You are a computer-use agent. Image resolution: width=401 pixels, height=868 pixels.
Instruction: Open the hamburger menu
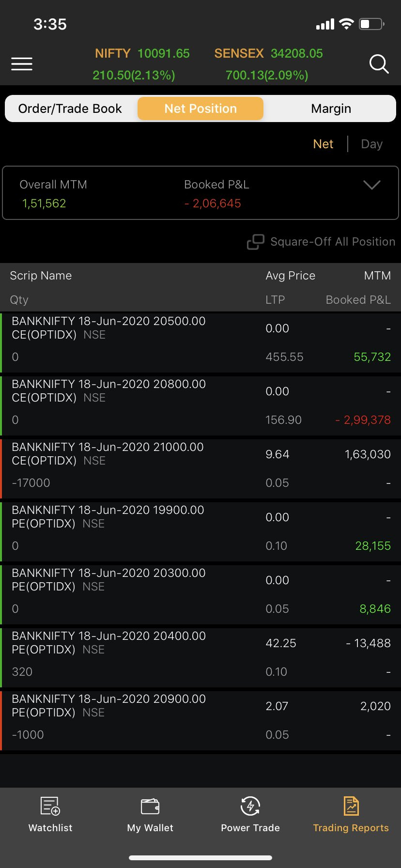tap(22, 64)
